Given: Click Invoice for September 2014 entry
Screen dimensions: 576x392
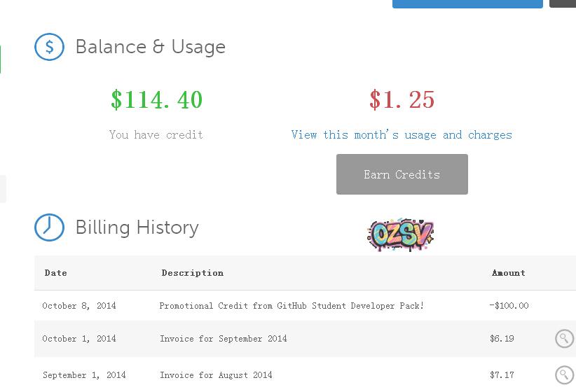Looking at the screenshot, I should pyautogui.click(x=224, y=339).
